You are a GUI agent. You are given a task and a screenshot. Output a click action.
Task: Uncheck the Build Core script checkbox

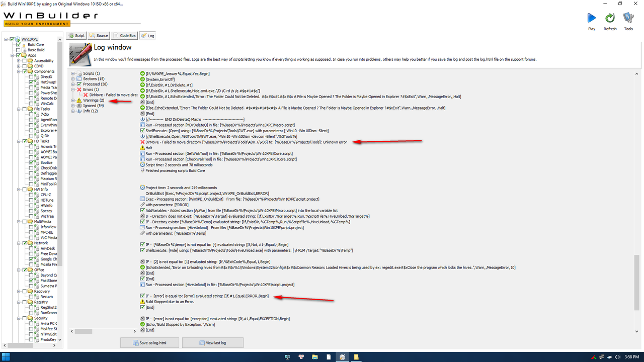click(x=19, y=45)
